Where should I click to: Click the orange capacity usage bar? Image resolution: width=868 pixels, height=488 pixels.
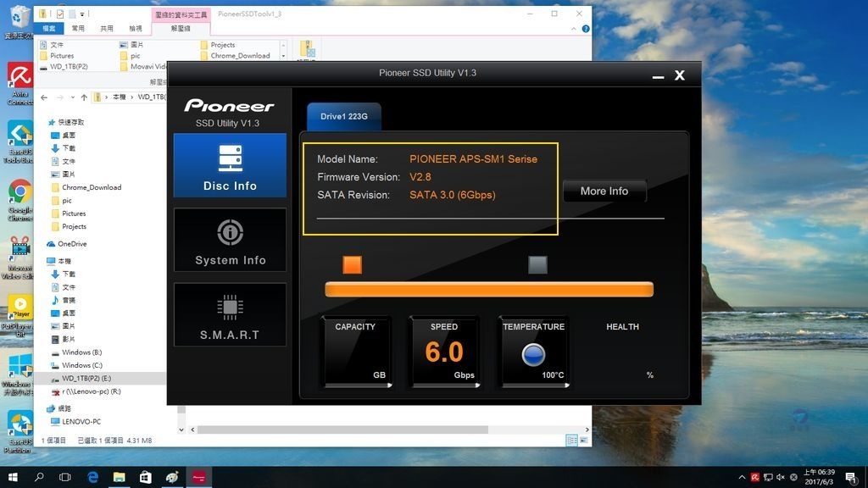pos(489,290)
